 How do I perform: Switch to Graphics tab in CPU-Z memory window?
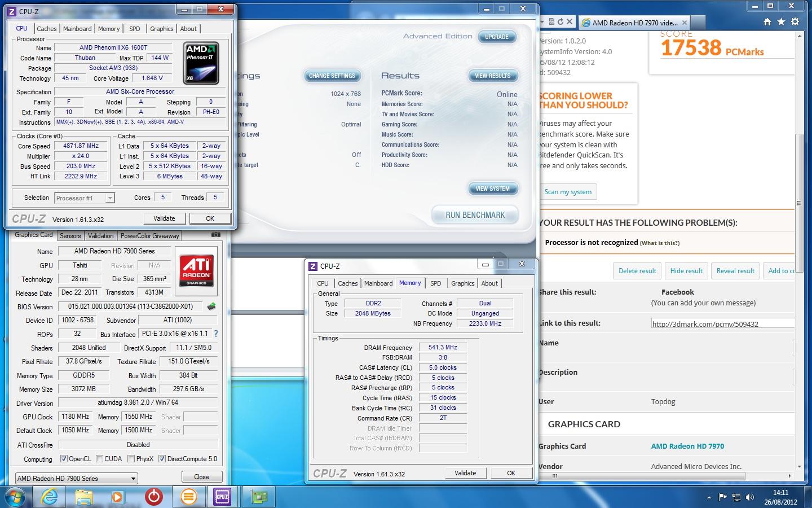[463, 283]
